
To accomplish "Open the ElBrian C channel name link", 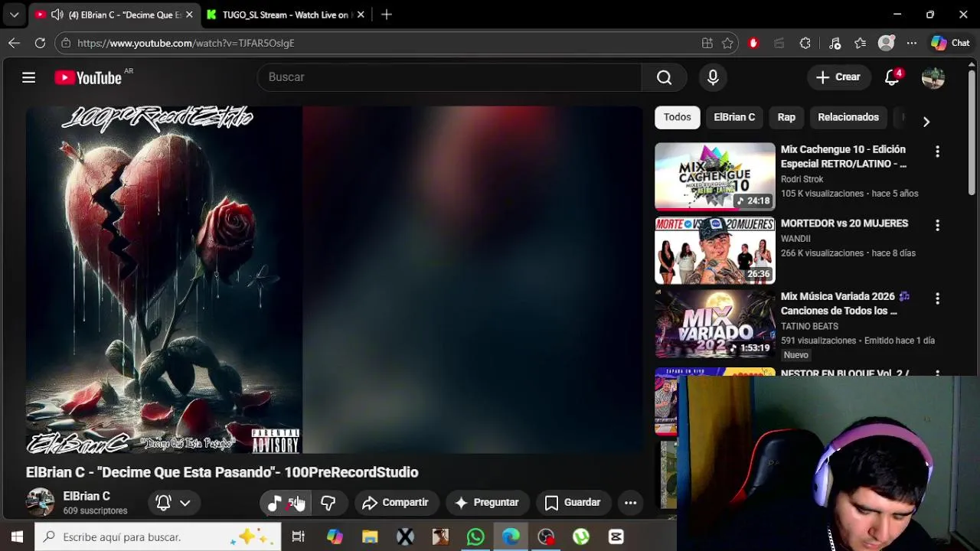I will (x=87, y=496).
